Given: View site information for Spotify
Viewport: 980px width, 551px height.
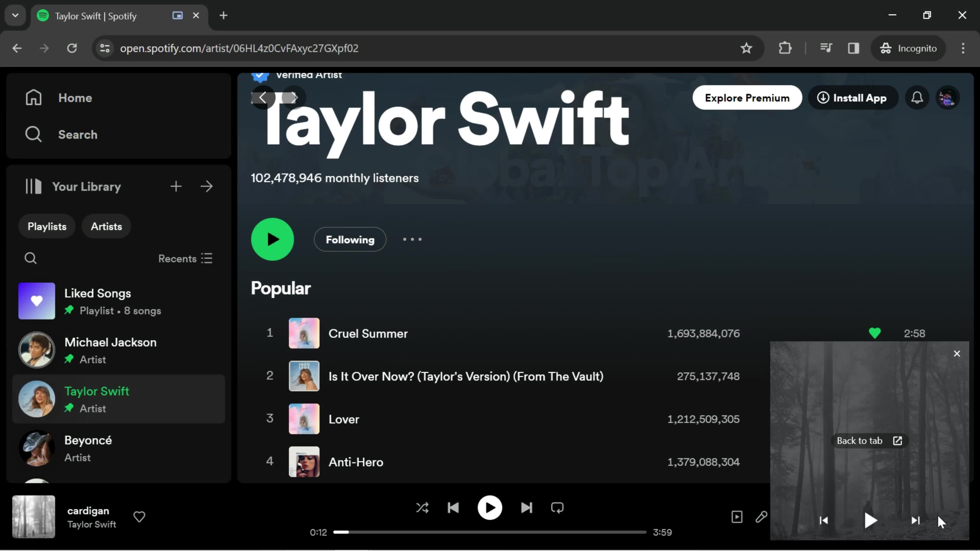Looking at the screenshot, I should [105, 48].
